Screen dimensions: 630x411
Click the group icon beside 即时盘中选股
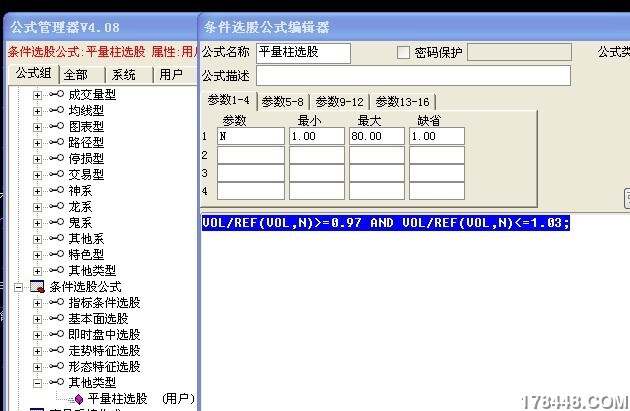pyautogui.click(x=56, y=334)
